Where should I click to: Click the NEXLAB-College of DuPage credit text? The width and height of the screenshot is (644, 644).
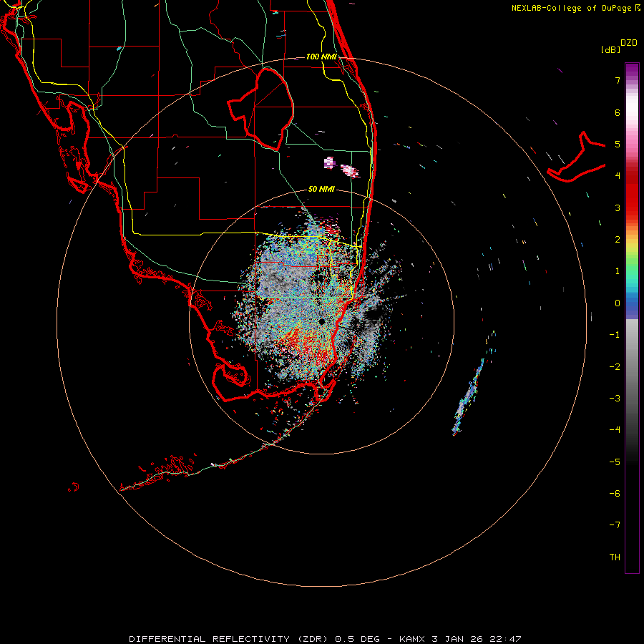[x=572, y=8]
